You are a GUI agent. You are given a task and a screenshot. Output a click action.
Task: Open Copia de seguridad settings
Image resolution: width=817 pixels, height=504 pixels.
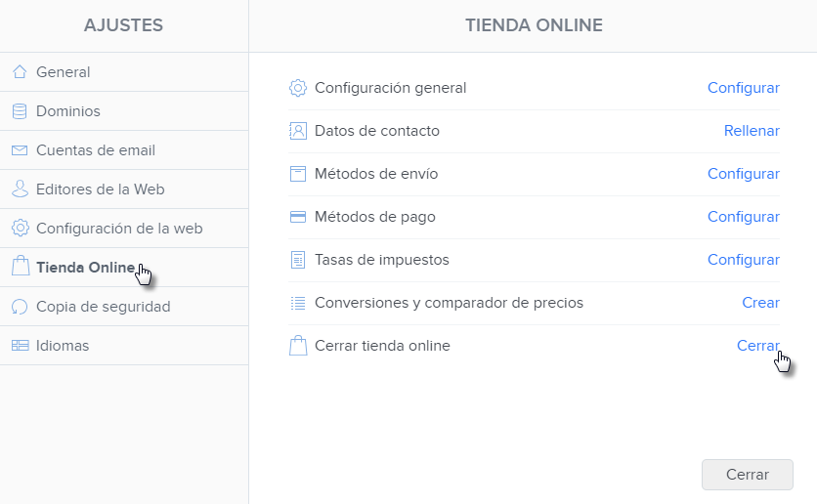(103, 307)
